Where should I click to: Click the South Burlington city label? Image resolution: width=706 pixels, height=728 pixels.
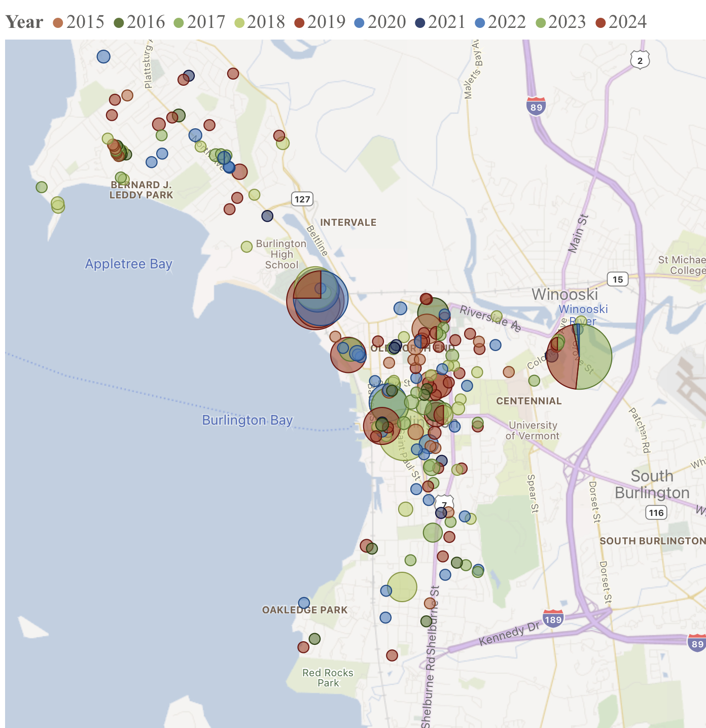(x=652, y=484)
